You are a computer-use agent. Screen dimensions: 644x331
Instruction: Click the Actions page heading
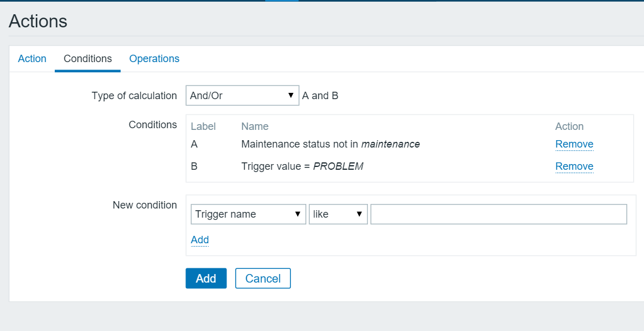pyautogui.click(x=38, y=21)
